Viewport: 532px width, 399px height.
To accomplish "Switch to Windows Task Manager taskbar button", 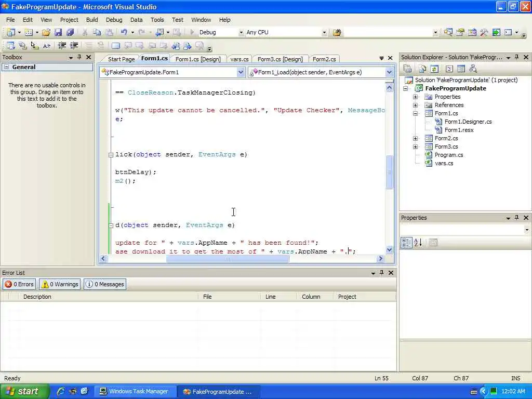I will point(135,391).
